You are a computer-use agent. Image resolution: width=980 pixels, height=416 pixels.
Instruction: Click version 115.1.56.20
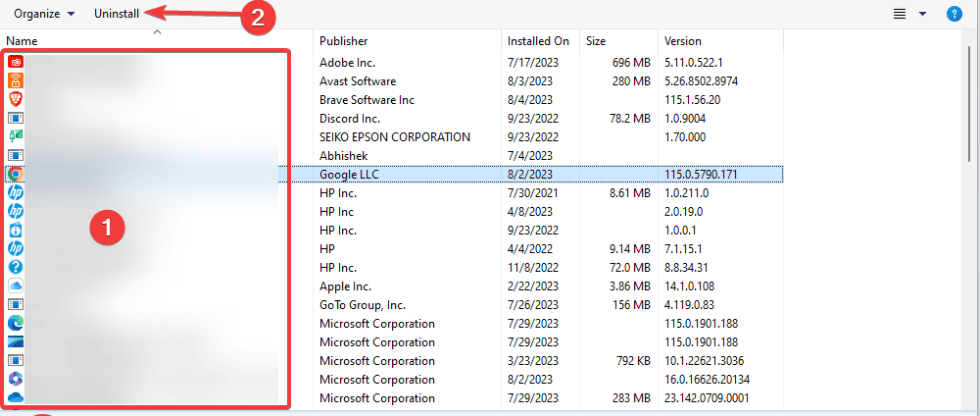pos(693,99)
